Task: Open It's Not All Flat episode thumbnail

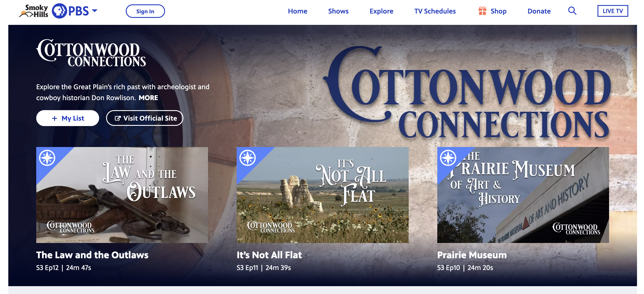Action: click(322, 195)
